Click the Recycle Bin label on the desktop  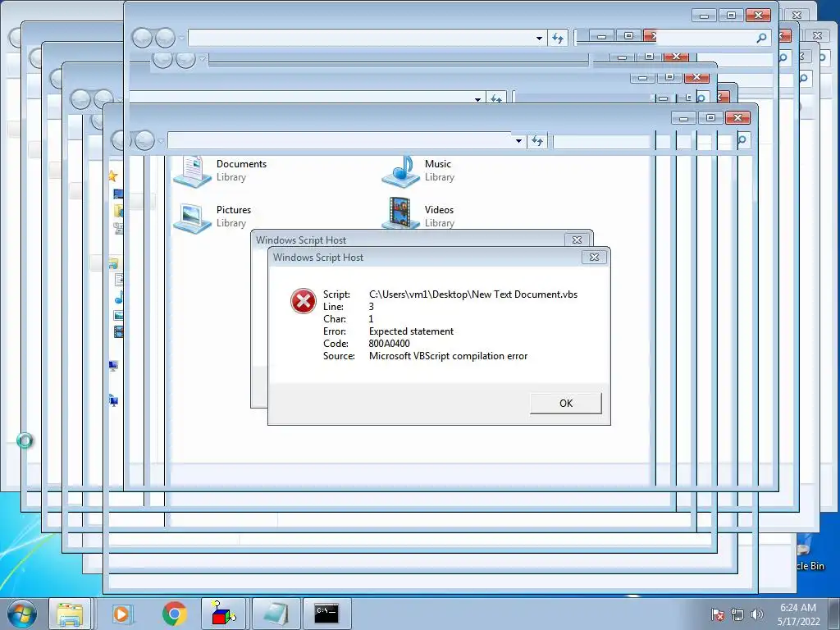point(810,566)
